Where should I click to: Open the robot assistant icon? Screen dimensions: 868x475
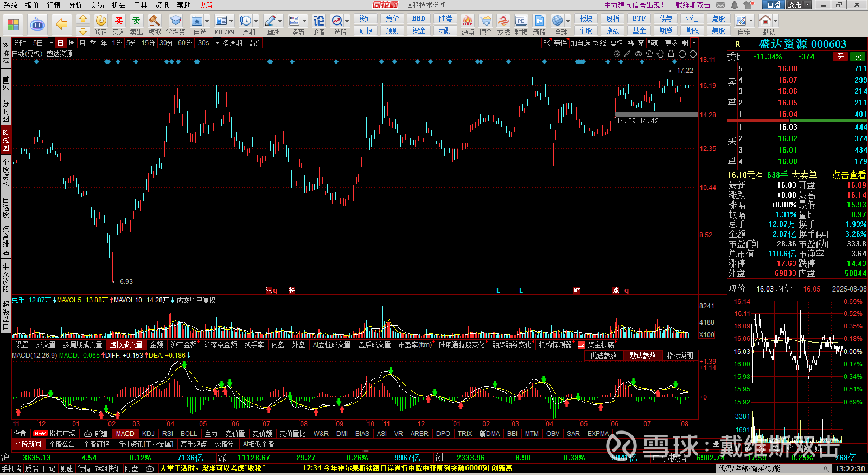pyautogui.click(x=37, y=24)
